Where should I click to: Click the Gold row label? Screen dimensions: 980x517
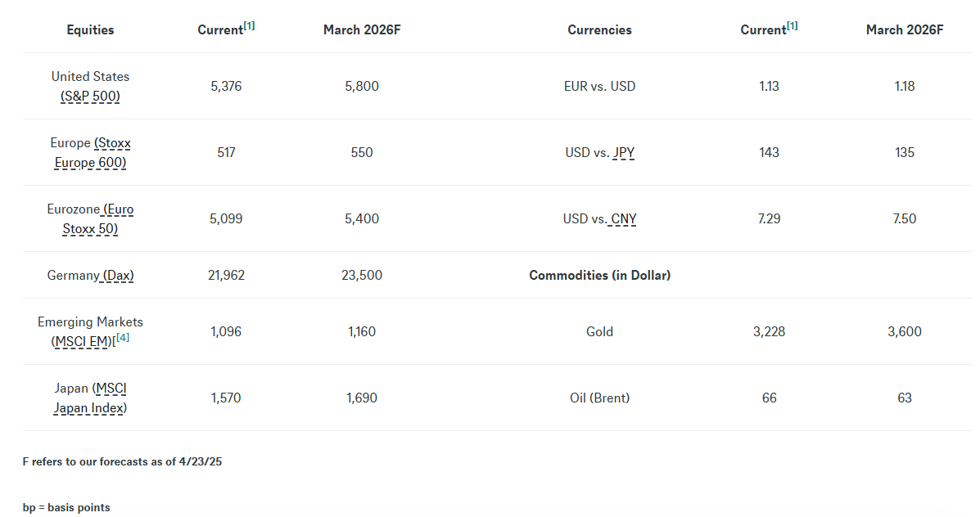pos(599,332)
